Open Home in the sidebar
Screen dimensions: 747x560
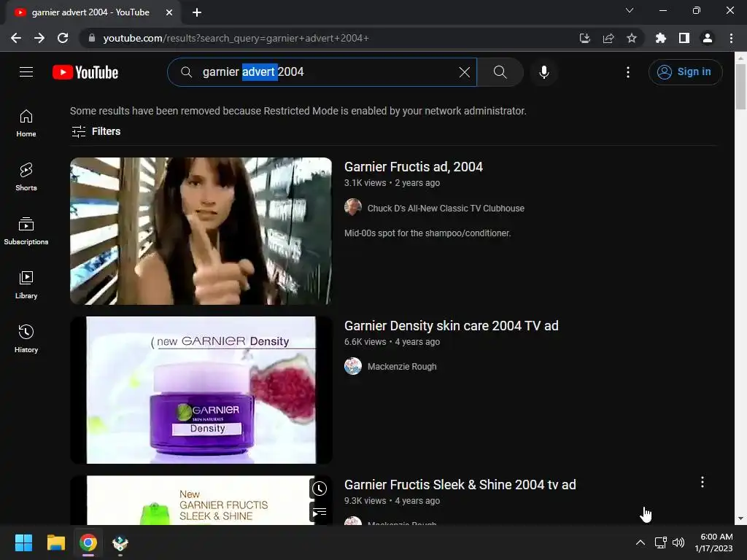tap(26, 122)
